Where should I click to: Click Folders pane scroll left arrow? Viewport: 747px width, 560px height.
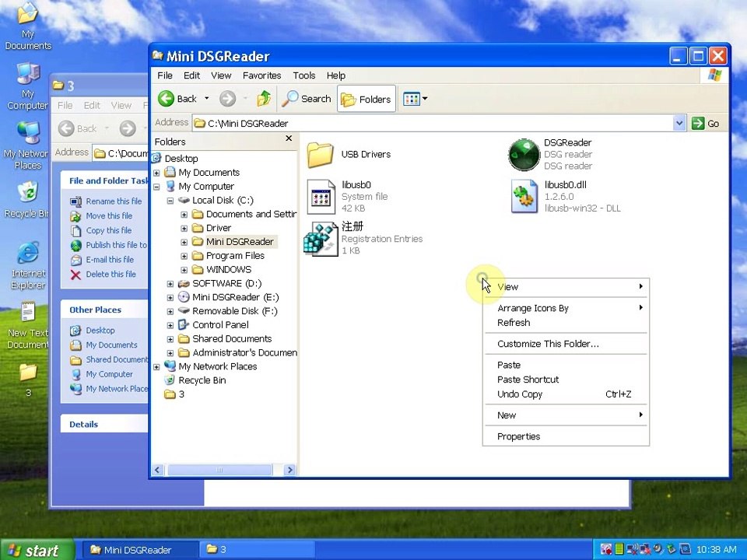coord(158,470)
